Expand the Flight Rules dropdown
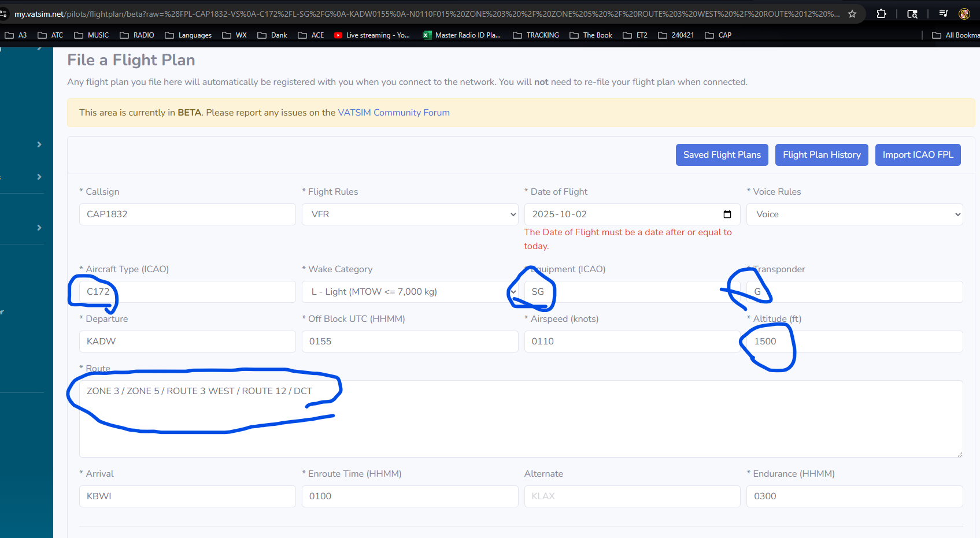Screen dimensions: 980x538 409,214
